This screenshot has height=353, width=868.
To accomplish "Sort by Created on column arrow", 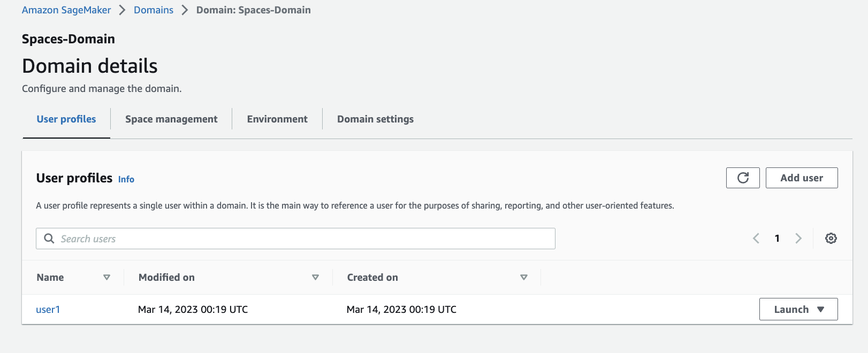I will (x=524, y=278).
